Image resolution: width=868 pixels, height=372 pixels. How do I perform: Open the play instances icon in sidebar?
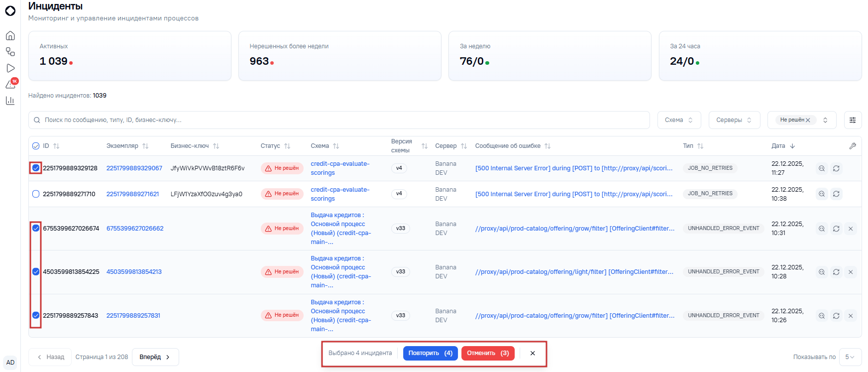click(10, 68)
